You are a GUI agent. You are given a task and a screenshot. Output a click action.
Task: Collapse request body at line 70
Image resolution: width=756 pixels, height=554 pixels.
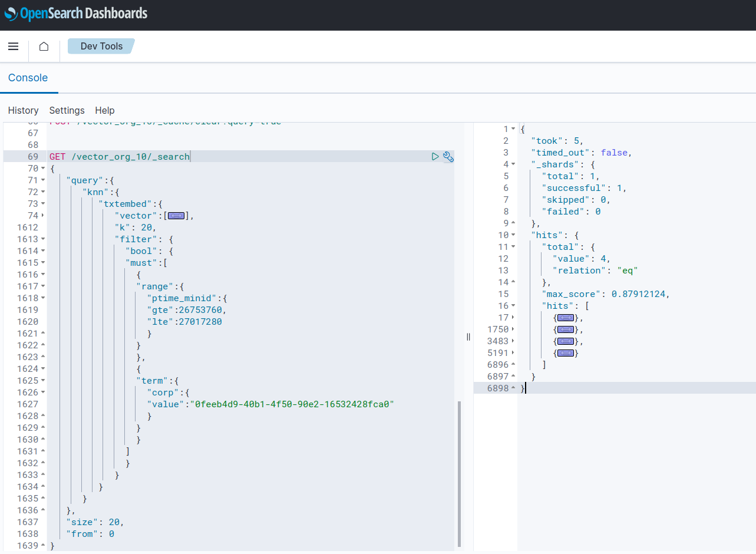44,169
